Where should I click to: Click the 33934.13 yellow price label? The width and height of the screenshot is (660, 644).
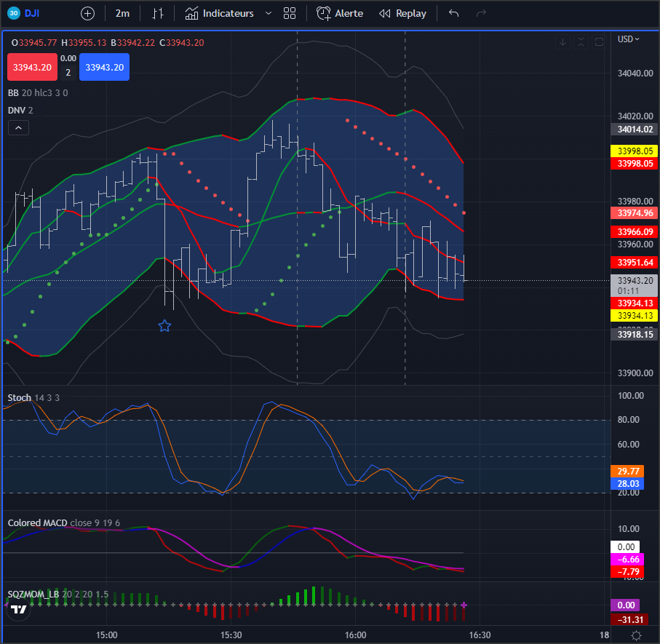pos(635,316)
